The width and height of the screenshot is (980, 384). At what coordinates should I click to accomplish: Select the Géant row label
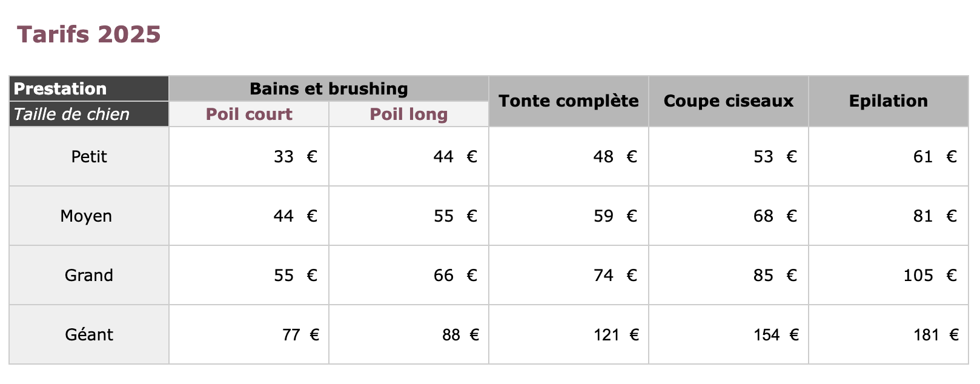point(89,334)
